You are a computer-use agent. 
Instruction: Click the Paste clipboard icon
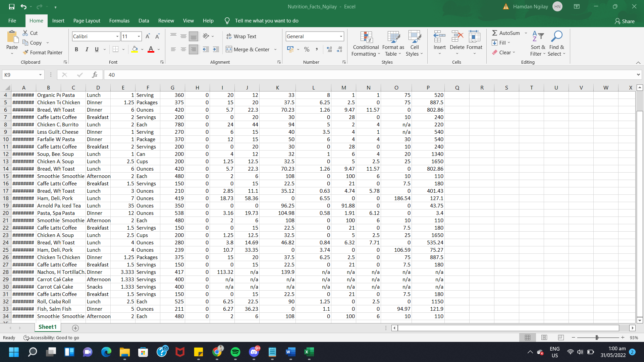12,37
